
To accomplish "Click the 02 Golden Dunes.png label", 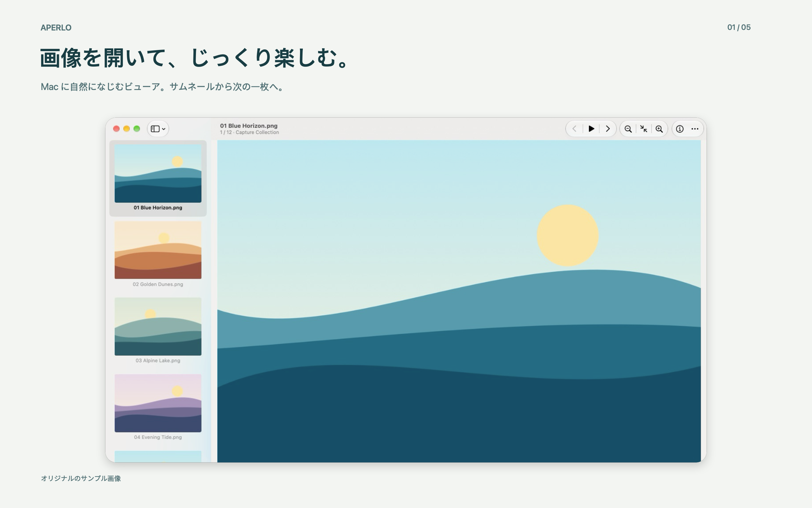I will [158, 284].
